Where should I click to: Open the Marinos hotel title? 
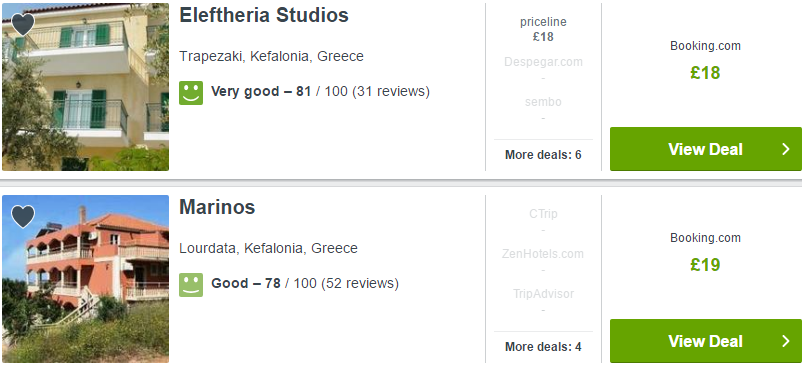coord(217,207)
